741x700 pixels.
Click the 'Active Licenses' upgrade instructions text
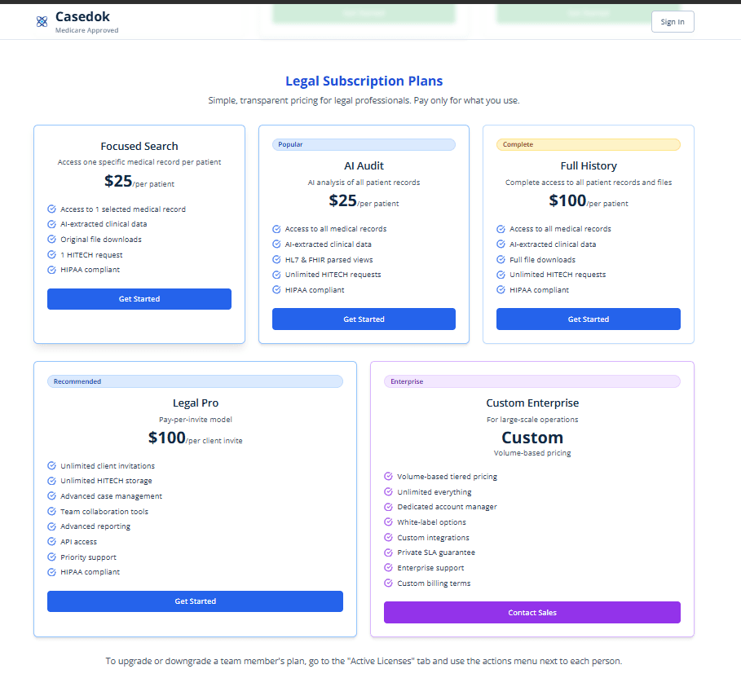364,661
